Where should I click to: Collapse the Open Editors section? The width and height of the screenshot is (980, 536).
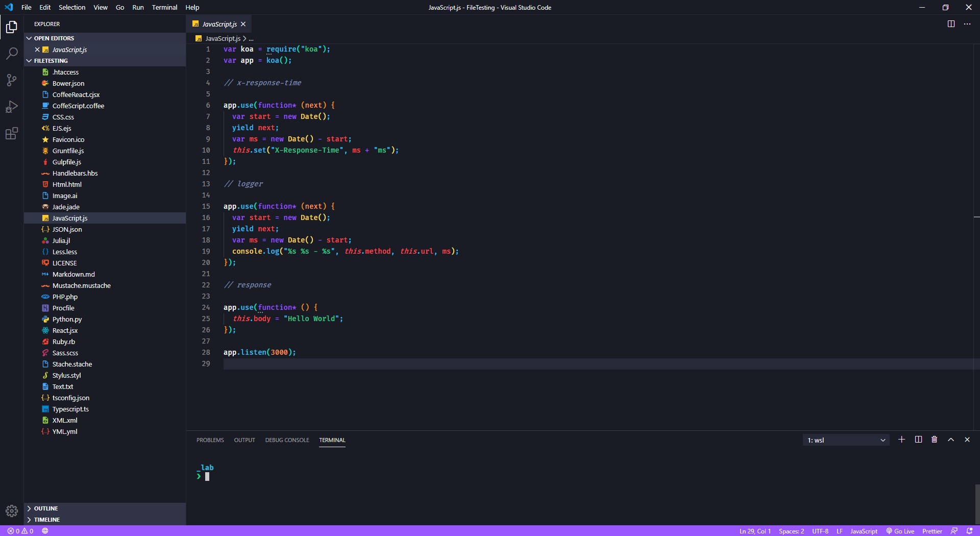pyautogui.click(x=105, y=38)
